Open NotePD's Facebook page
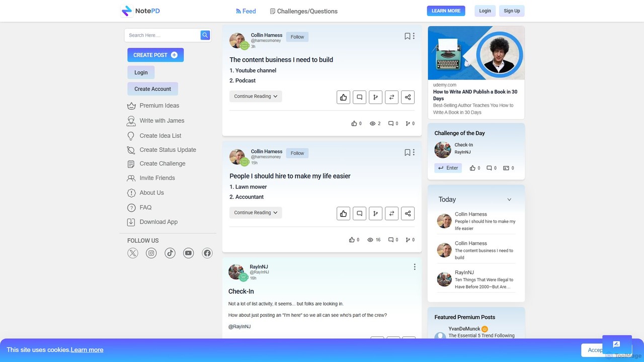This screenshot has height=362, width=644. point(207,253)
